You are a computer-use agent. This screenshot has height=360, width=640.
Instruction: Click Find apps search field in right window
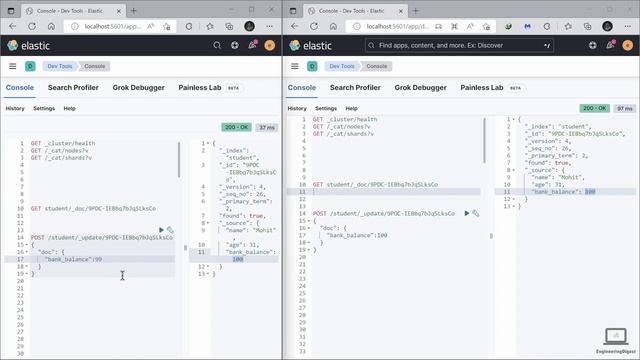(459, 45)
